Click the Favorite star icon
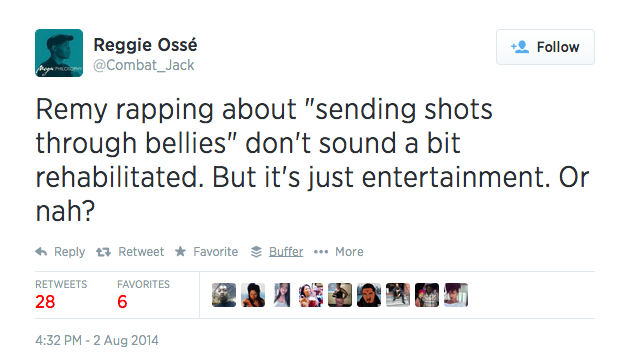630x363 pixels. coord(180,252)
